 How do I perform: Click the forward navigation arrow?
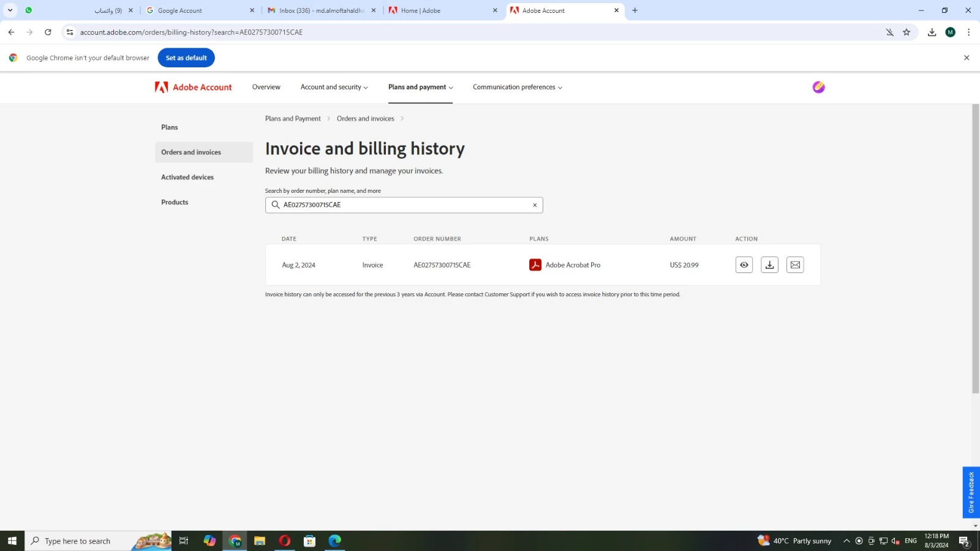click(x=29, y=32)
